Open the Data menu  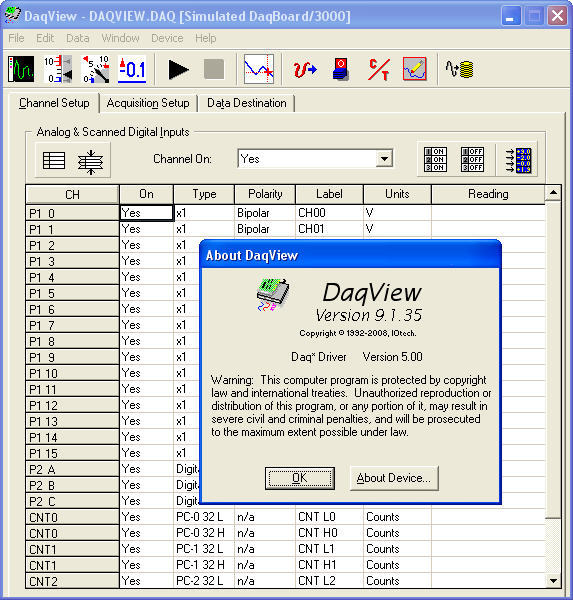78,38
